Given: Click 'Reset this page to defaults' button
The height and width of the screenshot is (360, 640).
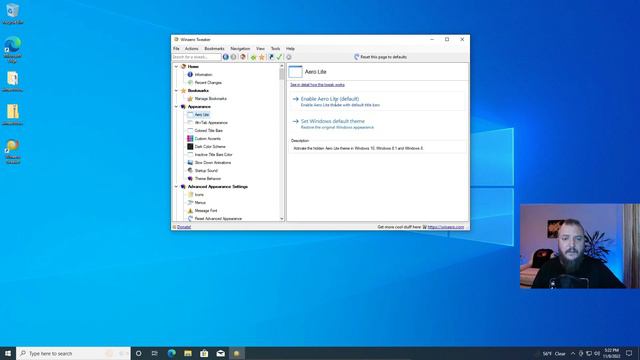Looking at the screenshot, I should pyautogui.click(x=380, y=57).
